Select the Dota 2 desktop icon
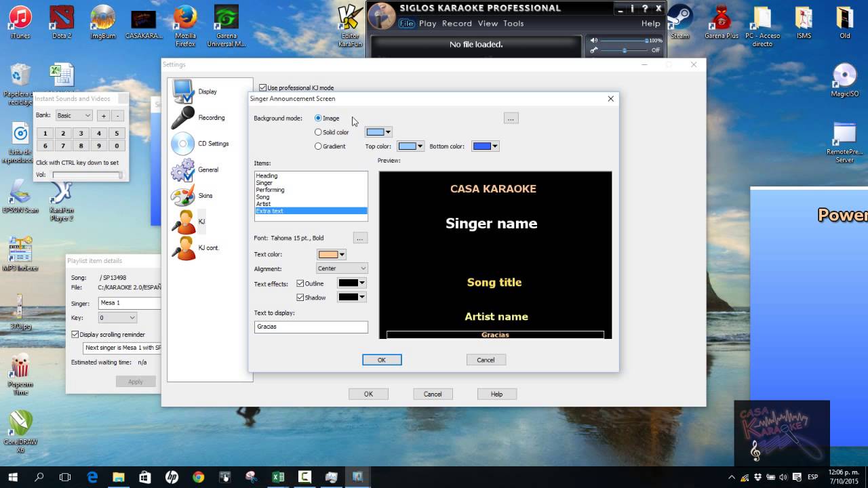The width and height of the screenshot is (868, 488). (62, 22)
